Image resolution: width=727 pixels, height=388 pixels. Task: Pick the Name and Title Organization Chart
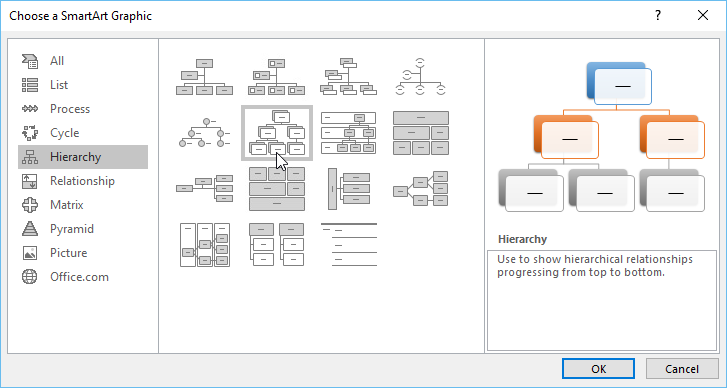click(x=349, y=77)
